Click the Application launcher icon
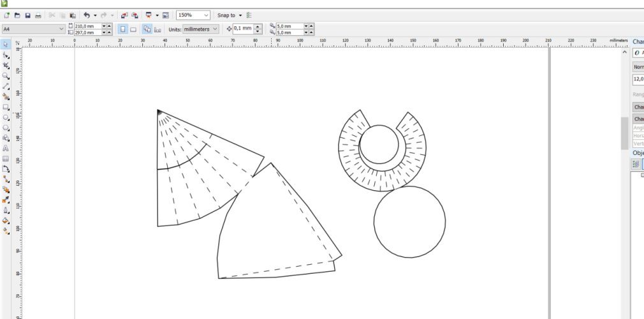This screenshot has height=319, width=644. [149, 15]
